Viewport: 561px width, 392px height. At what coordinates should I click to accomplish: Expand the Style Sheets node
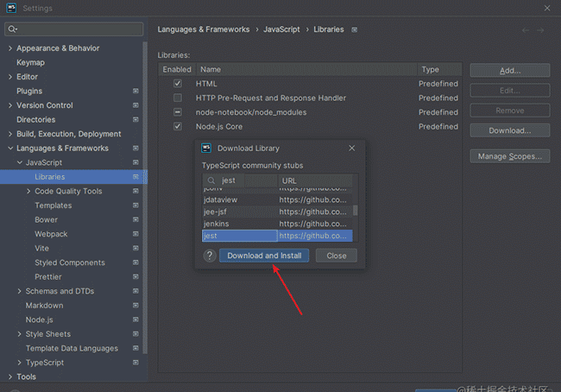click(x=19, y=334)
